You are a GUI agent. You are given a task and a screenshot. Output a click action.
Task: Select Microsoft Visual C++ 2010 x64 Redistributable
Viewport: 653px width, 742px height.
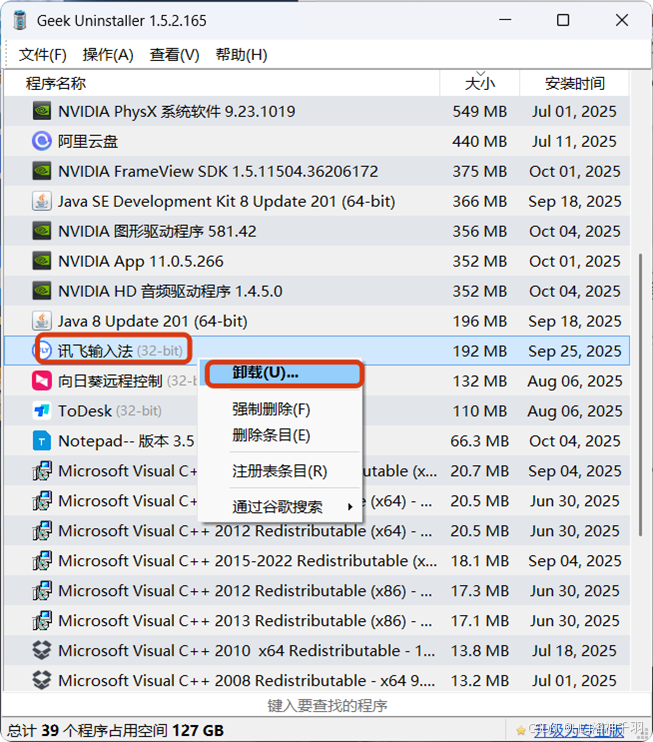(x=317, y=651)
